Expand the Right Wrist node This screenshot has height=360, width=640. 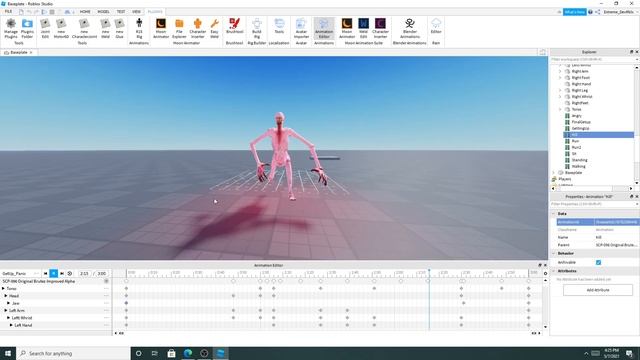click(560, 97)
